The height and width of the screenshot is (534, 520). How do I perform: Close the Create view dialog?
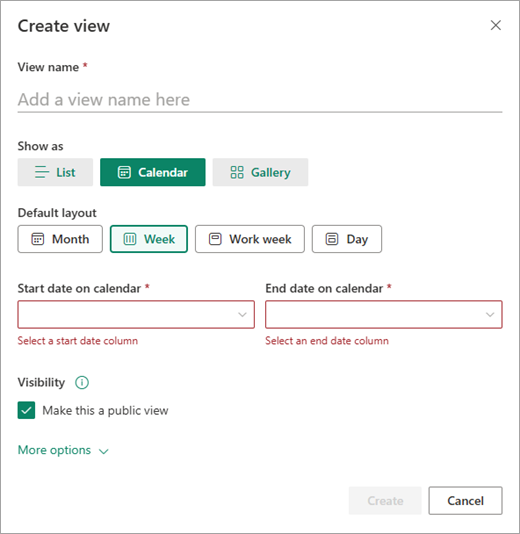coord(495,25)
